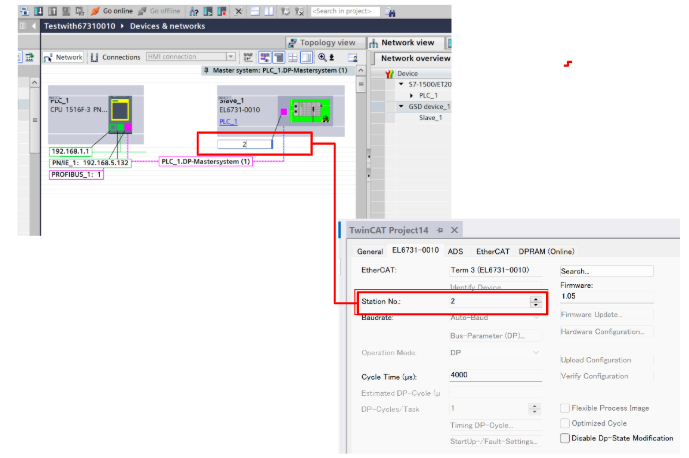Click the PROFIBUS address field showing 2
The height and width of the screenshot is (458, 689).
coord(245,144)
